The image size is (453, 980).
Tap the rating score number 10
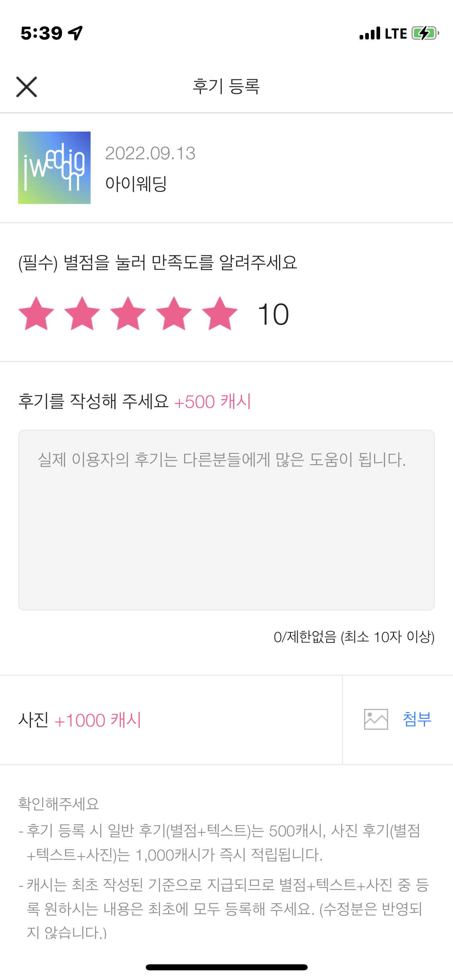click(x=273, y=314)
